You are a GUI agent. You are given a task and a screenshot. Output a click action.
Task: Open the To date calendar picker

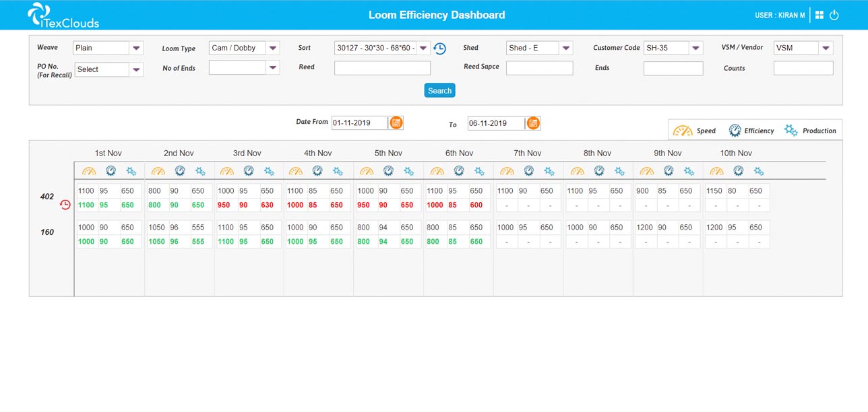click(x=533, y=123)
